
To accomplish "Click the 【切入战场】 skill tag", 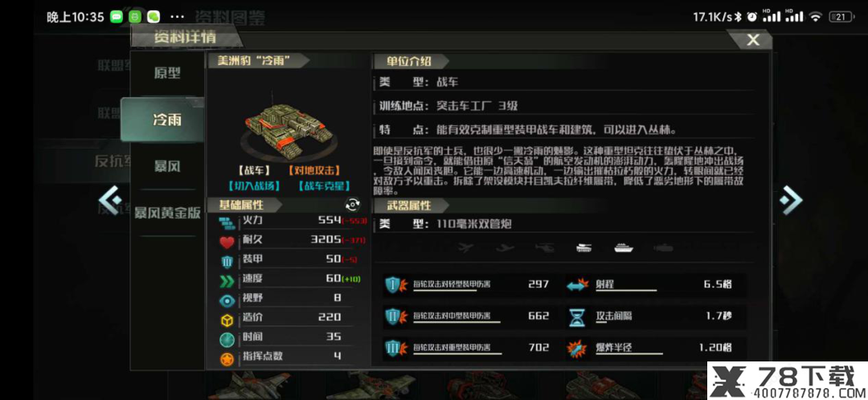I will (x=254, y=186).
